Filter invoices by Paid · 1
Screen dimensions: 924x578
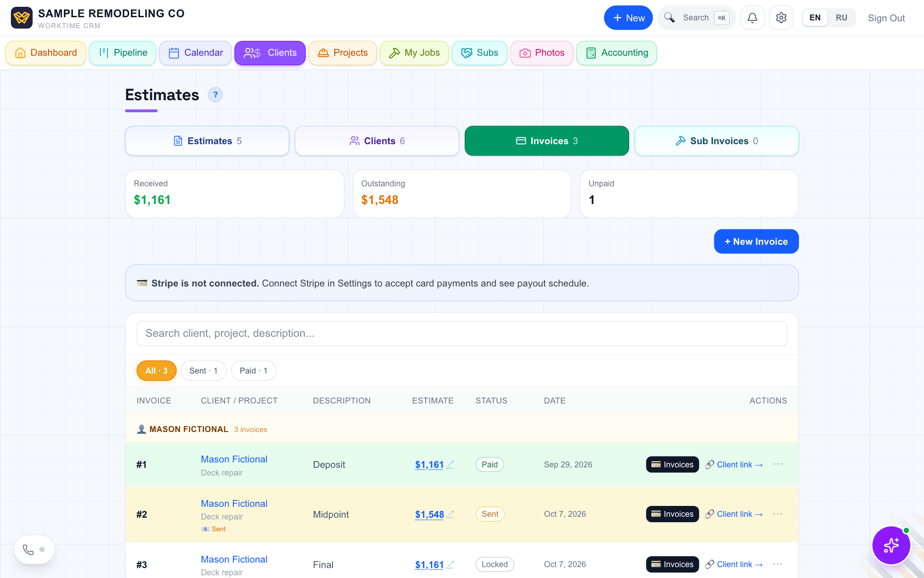click(254, 371)
